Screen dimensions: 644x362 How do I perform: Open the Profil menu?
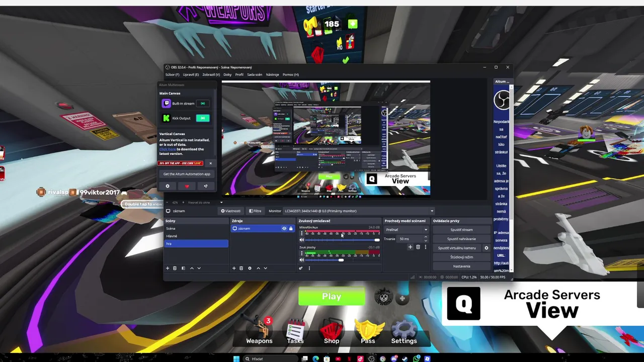(239, 74)
